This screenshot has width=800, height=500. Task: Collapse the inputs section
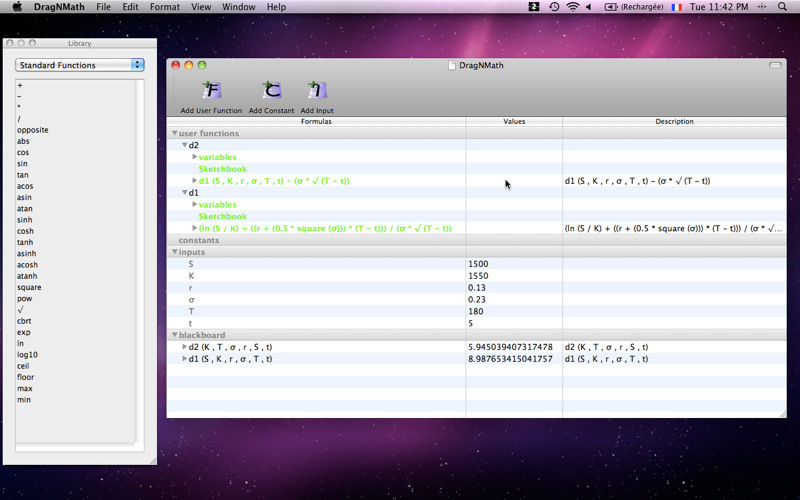point(174,252)
